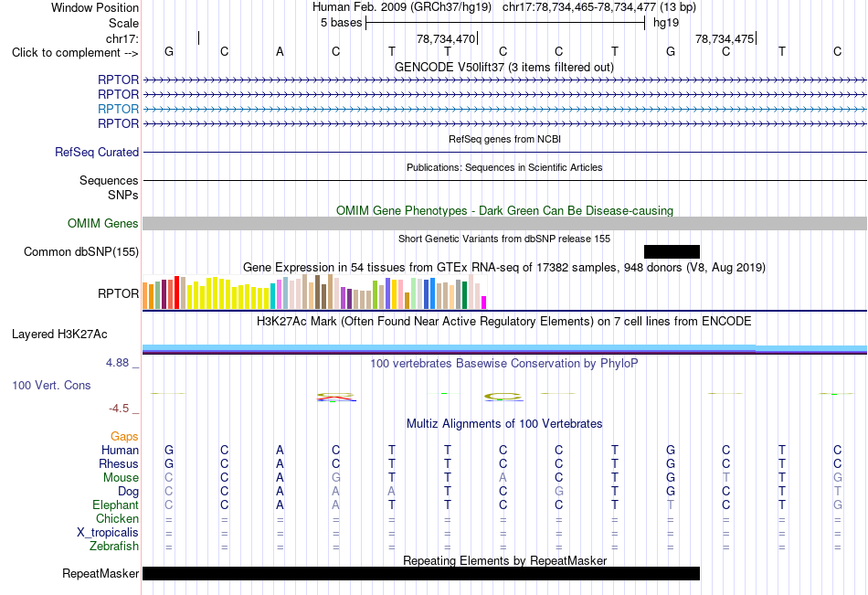Click the A base in the complement sequence row

(281, 51)
